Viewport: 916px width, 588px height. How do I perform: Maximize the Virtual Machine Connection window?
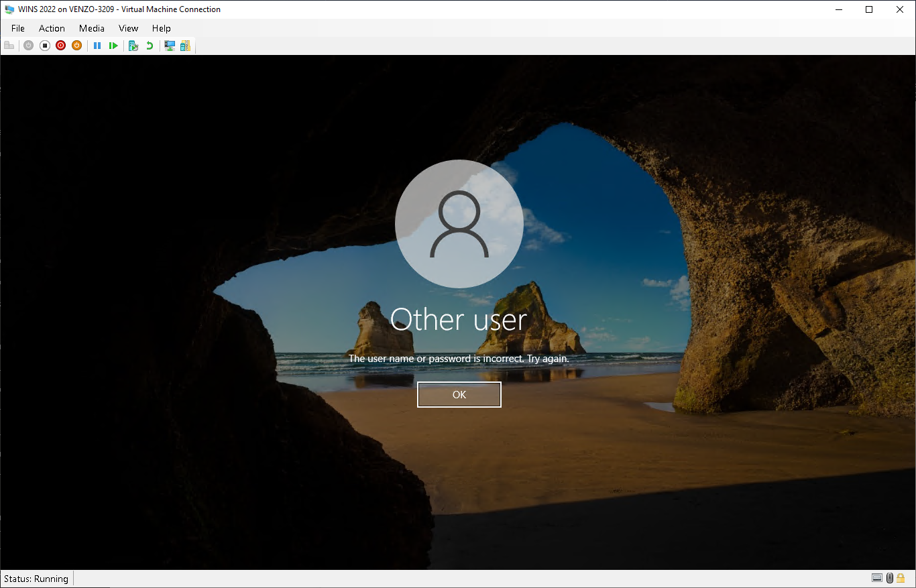pos(869,9)
